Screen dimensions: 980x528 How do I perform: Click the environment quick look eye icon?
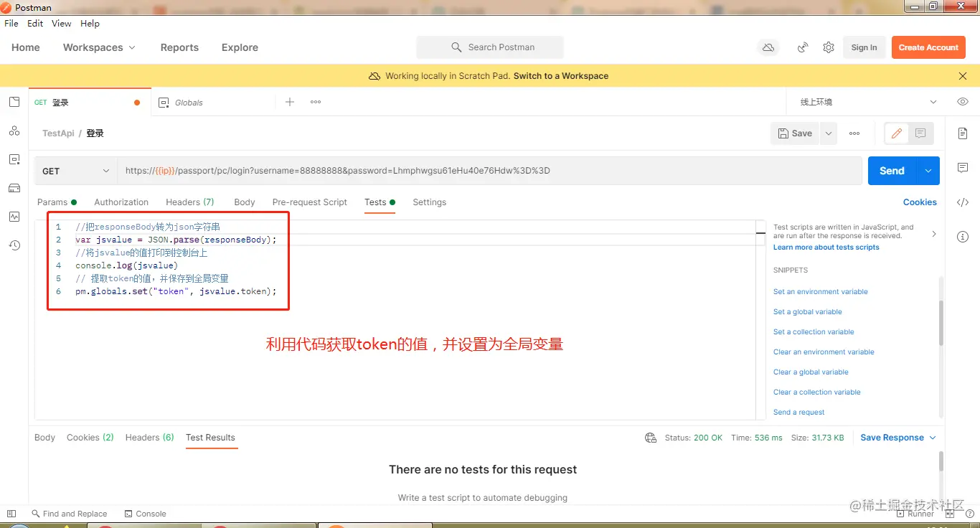963,102
